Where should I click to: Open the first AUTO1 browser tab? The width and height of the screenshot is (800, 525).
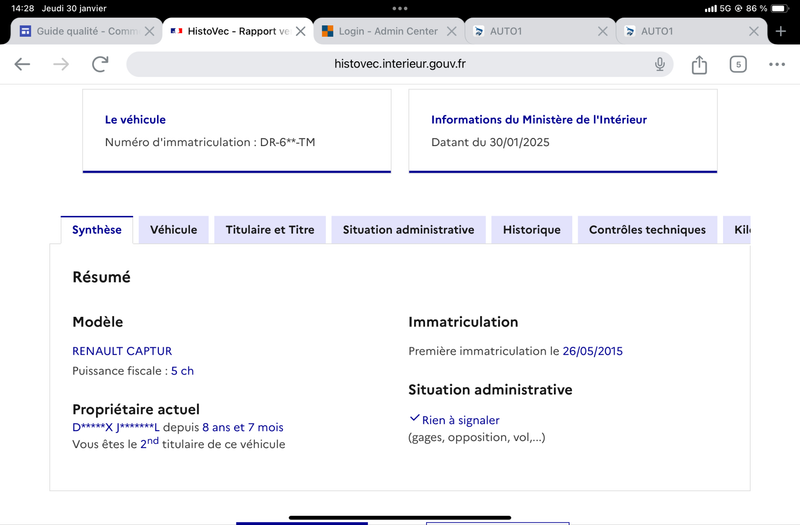coord(533,31)
